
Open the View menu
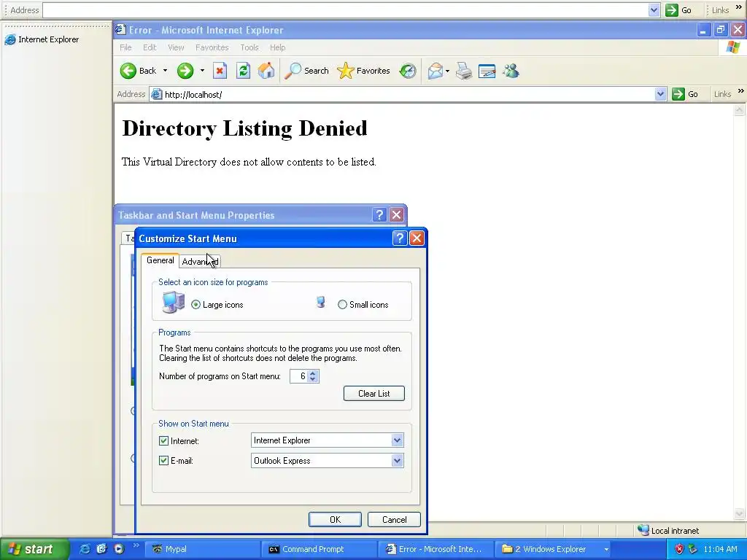(x=176, y=47)
